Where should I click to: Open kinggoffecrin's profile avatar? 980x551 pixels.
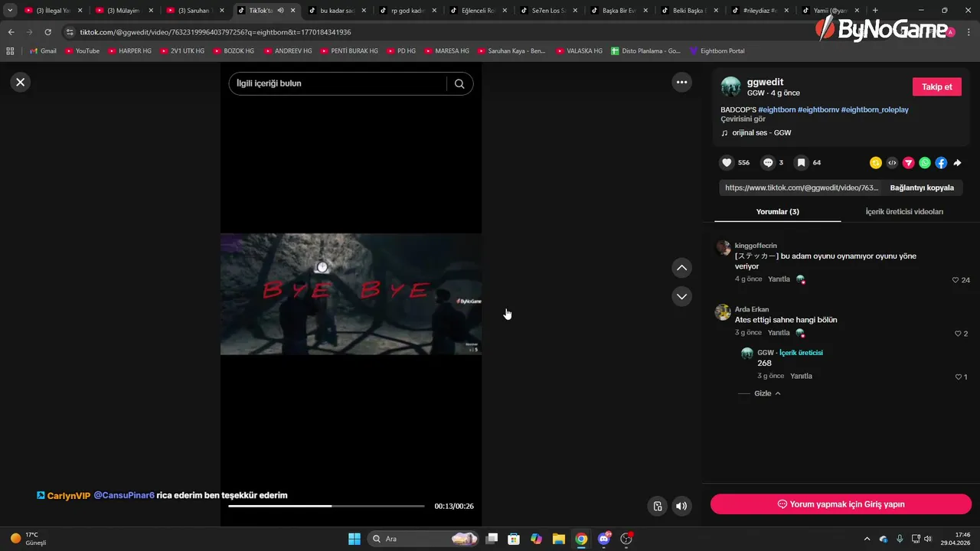point(723,247)
